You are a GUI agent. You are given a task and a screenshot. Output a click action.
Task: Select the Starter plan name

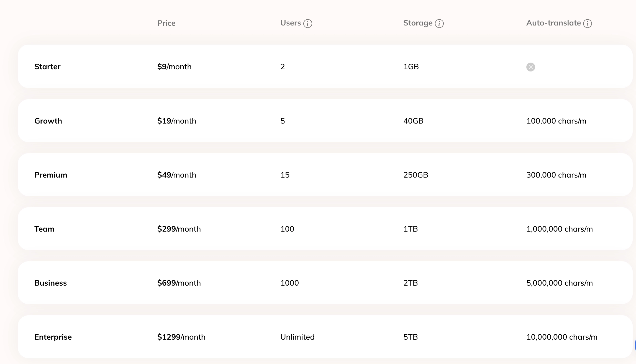click(47, 66)
